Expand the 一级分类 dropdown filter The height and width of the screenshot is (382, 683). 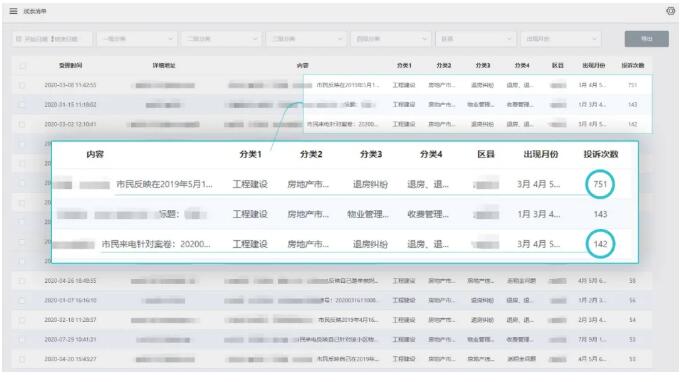click(x=137, y=39)
